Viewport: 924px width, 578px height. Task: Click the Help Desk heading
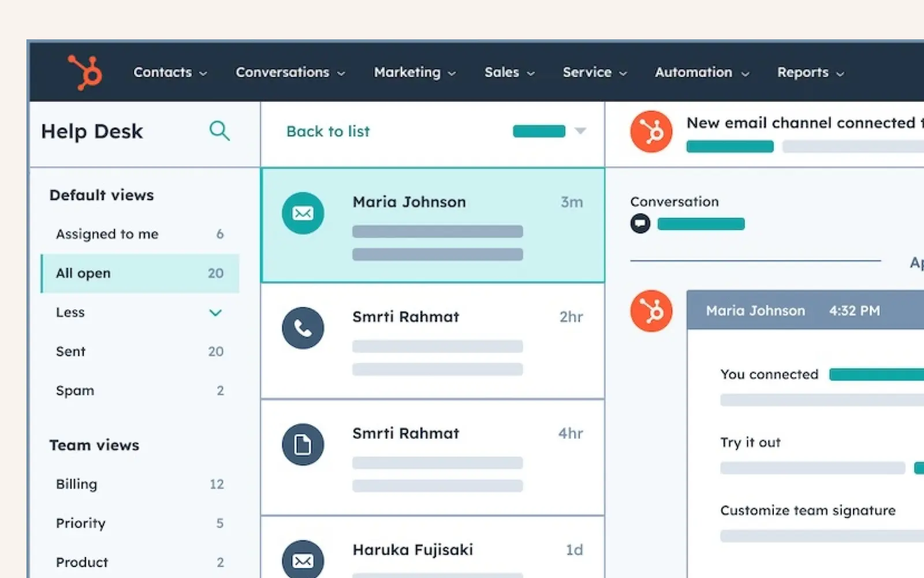click(x=92, y=131)
